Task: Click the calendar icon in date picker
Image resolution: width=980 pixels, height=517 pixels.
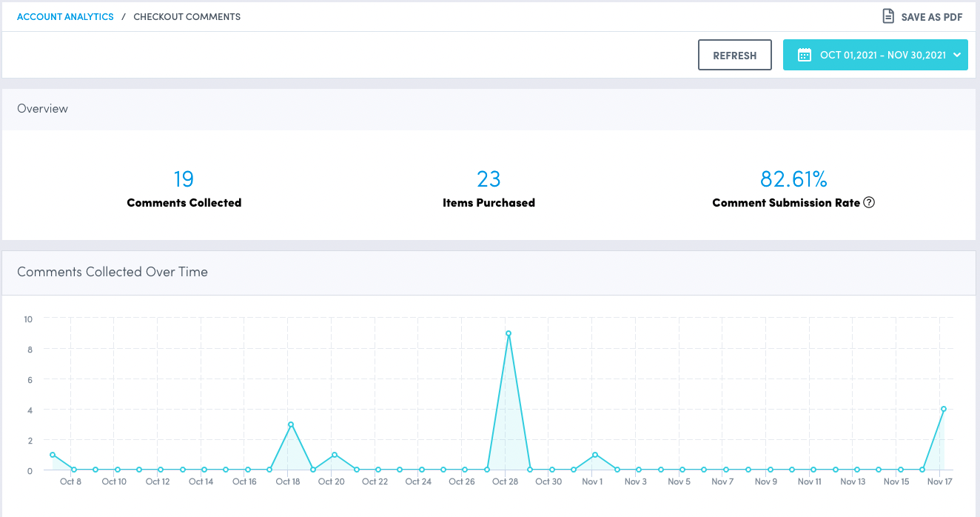Action: (804, 55)
